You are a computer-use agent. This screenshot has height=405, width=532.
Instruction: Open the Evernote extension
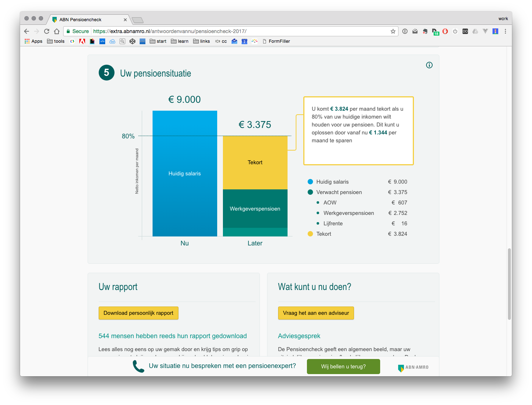425,31
